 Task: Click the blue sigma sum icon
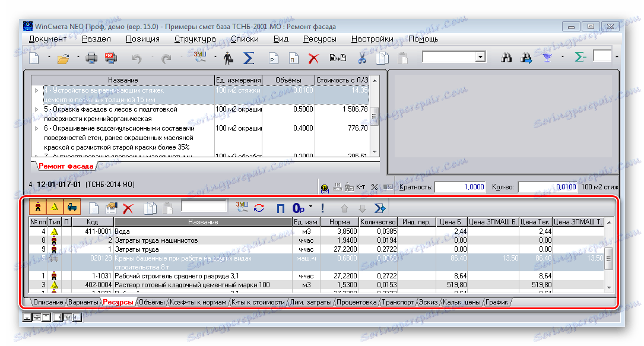249,58
